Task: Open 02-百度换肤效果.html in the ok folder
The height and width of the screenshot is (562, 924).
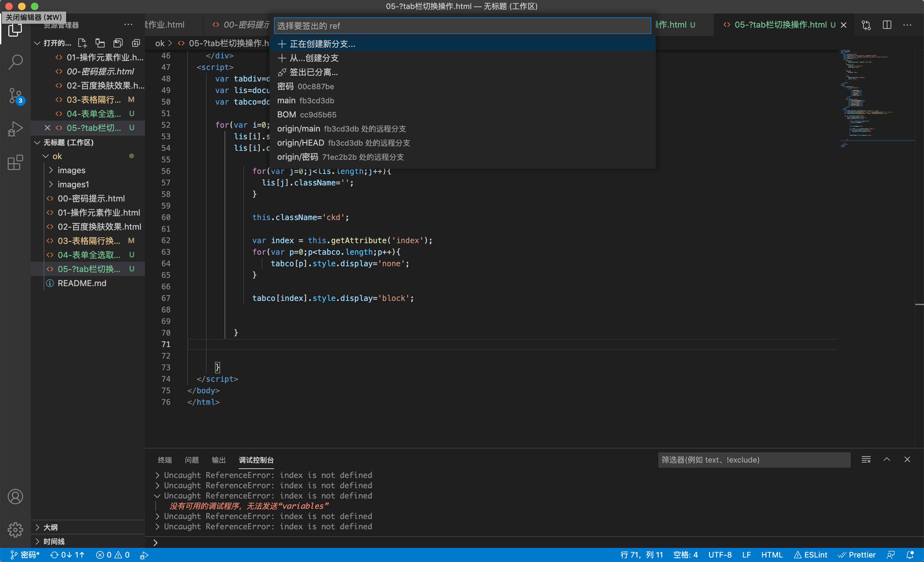Action: coord(99,227)
